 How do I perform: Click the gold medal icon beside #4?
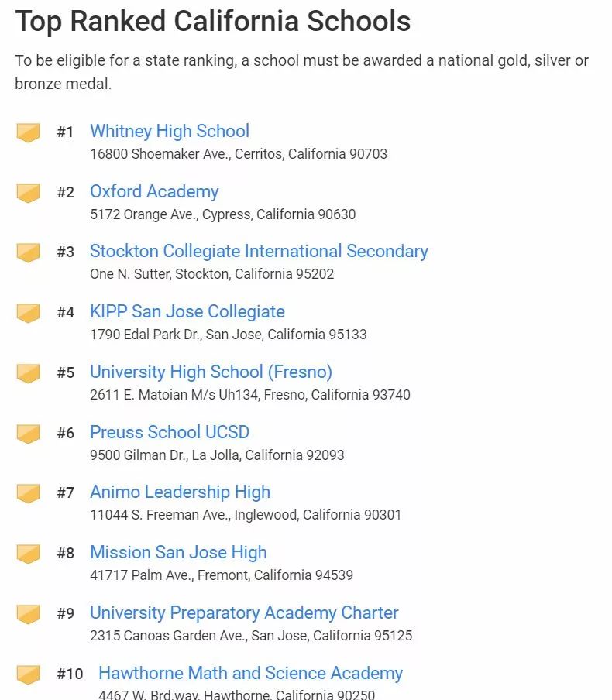point(28,313)
